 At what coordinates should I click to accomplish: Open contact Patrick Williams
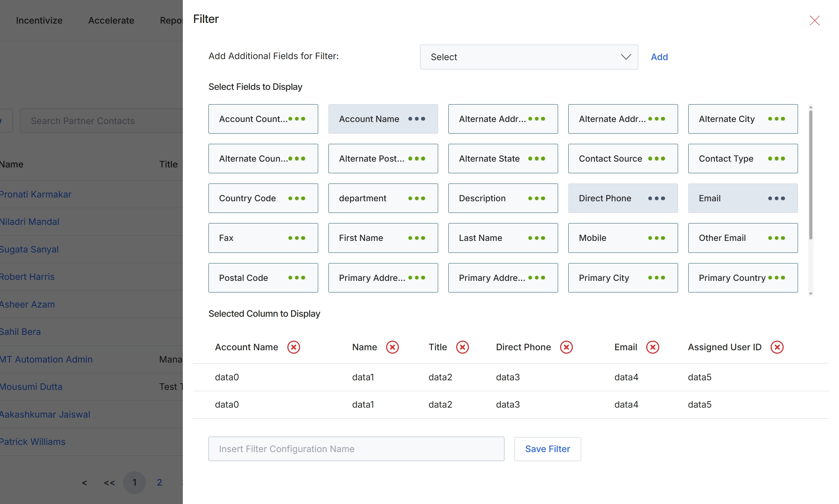(32, 442)
